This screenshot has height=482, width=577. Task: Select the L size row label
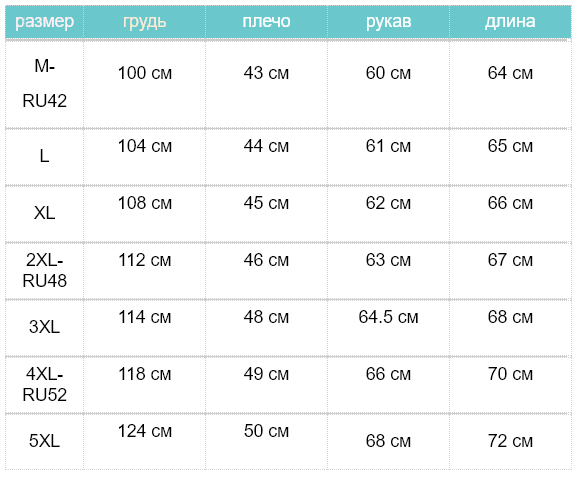click(x=44, y=156)
